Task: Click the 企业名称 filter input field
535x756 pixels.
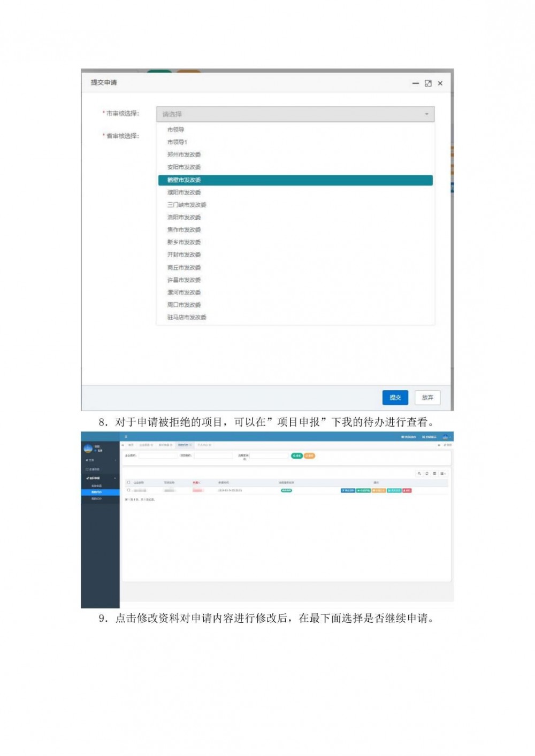Action: (158, 456)
